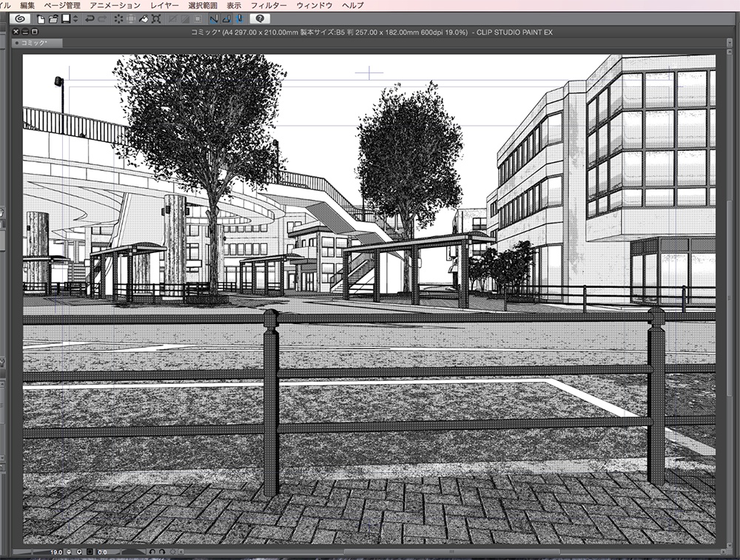
Task: Expand the save options arrows
Action: 75,19
